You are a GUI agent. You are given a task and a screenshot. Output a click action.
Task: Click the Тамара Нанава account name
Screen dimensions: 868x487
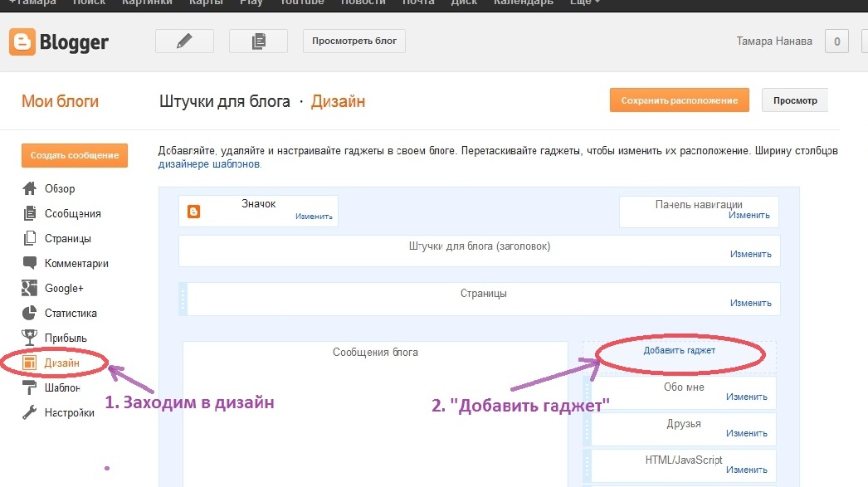(x=774, y=41)
